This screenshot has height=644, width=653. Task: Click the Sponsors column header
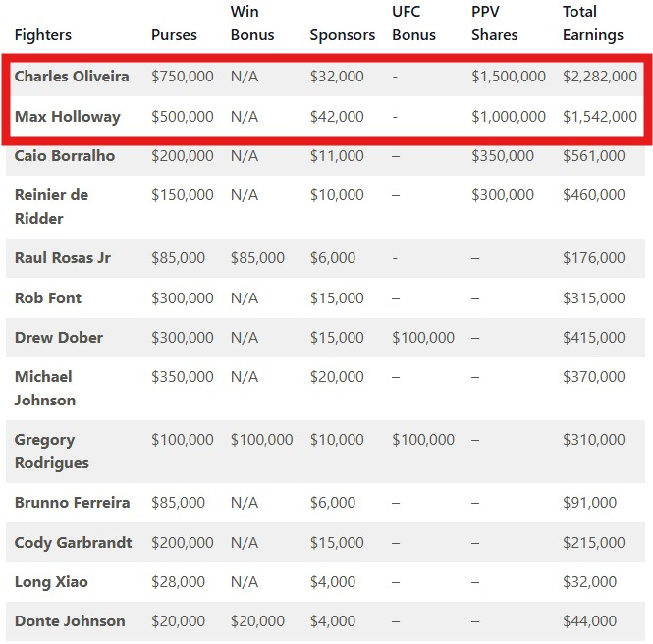tap(342, 35)
